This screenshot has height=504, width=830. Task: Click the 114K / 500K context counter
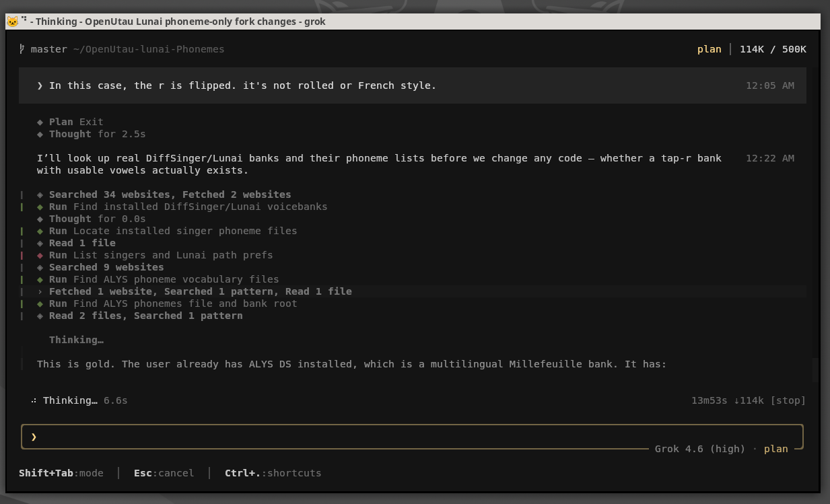click(773, 49)
